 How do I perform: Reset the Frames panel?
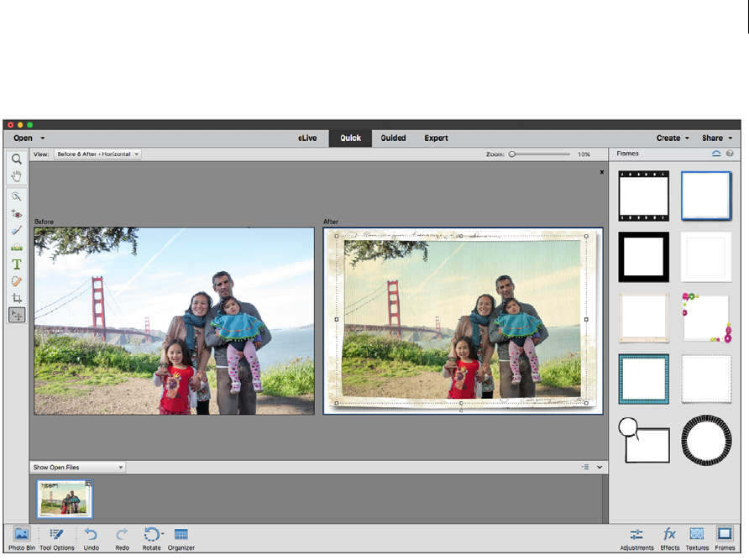click(x=716, y=154)
